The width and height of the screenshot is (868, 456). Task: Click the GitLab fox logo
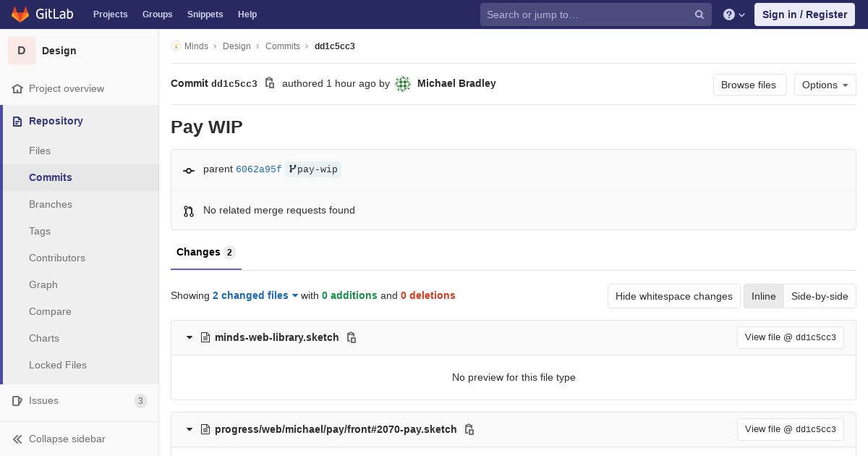pos(20,14)
